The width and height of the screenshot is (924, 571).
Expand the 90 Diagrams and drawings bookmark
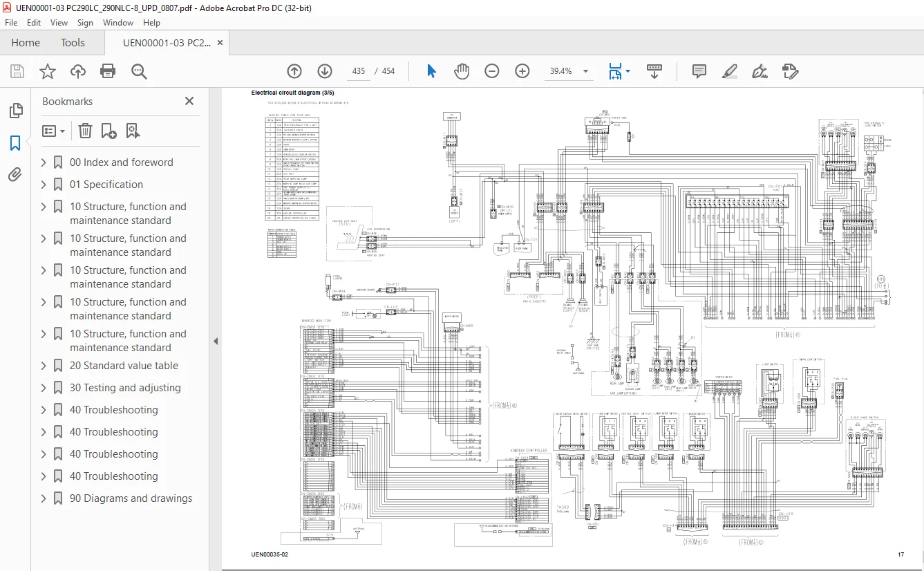(x=44, y=498)
